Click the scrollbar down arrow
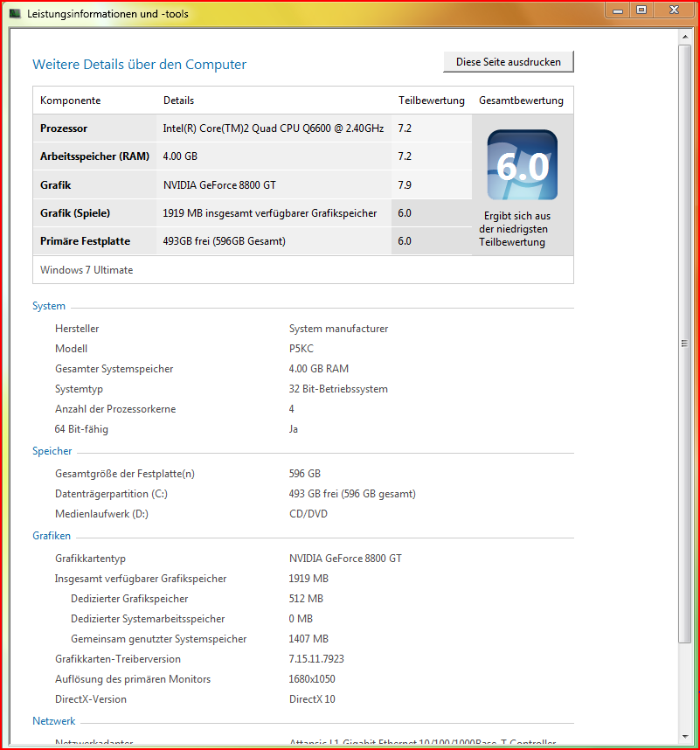The image size is (700, 750). pyautogui.click(x=684, y=736)
